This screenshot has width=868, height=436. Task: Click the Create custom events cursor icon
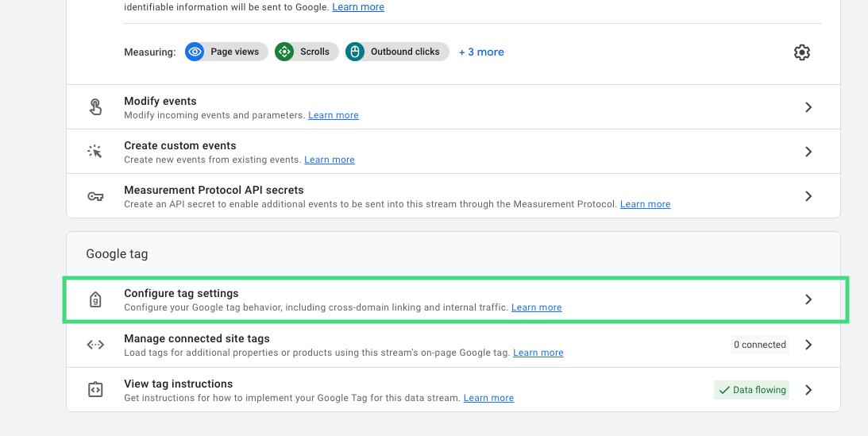[95, 152]
